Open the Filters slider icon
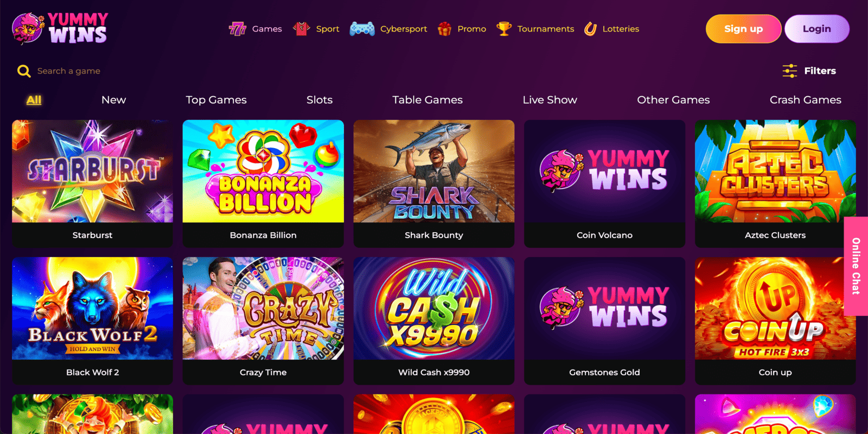 click(790, 71)
